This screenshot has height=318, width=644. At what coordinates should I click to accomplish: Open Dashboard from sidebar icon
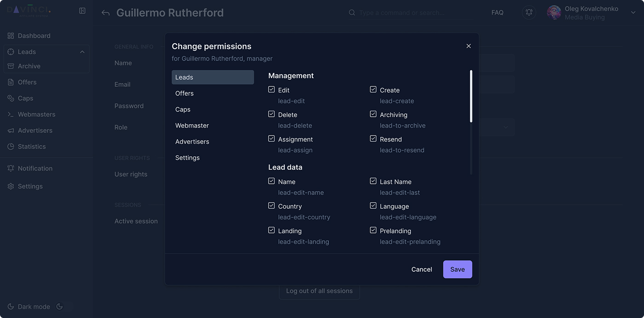(x=11, y=36)
